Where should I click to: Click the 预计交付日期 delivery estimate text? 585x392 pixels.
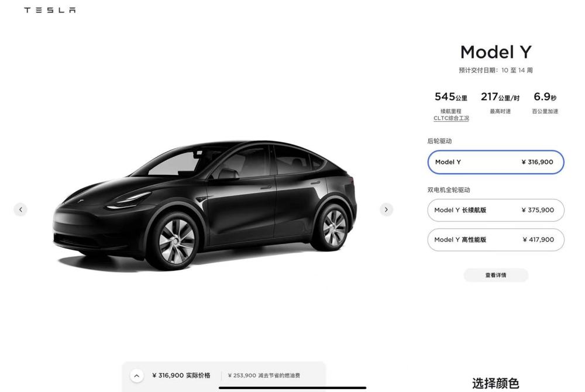[x=495, y=70]
